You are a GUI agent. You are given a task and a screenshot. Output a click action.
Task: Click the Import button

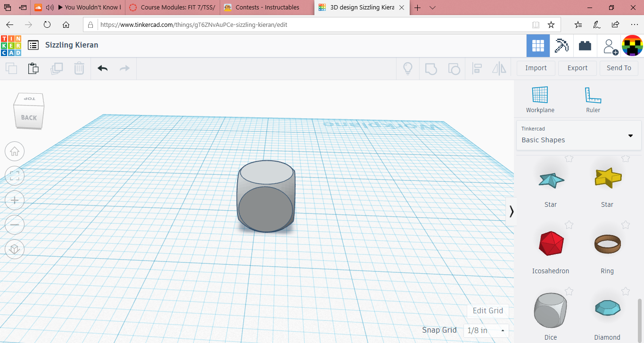(x=536, y=68)
